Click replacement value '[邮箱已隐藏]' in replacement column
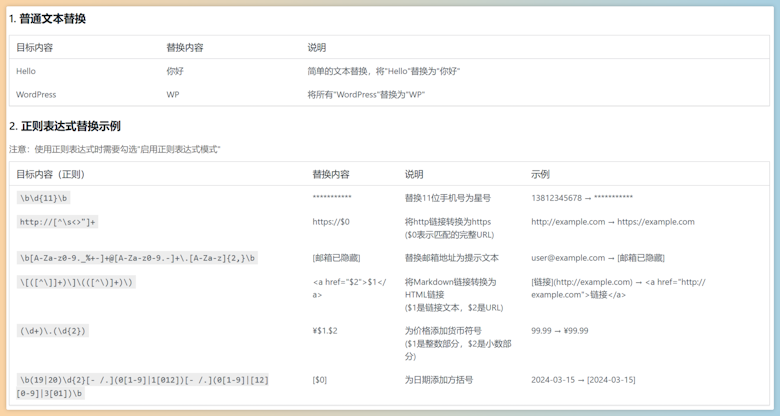Image resolution: width=780 pixels, height=416 pixels. [x=336, y=258]
